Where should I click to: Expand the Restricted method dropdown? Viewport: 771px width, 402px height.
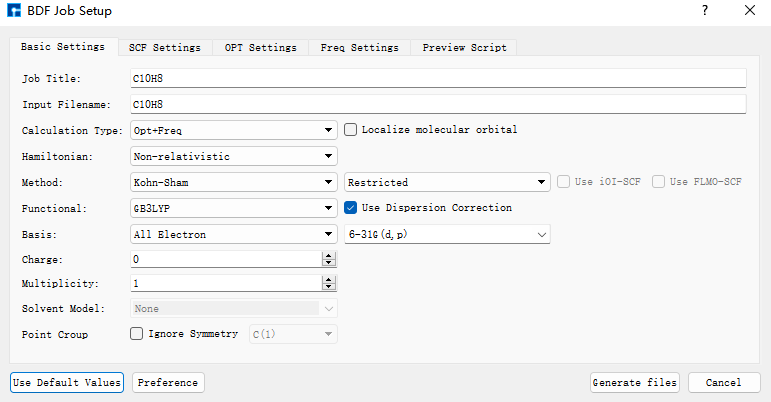[x=447, y=182]
